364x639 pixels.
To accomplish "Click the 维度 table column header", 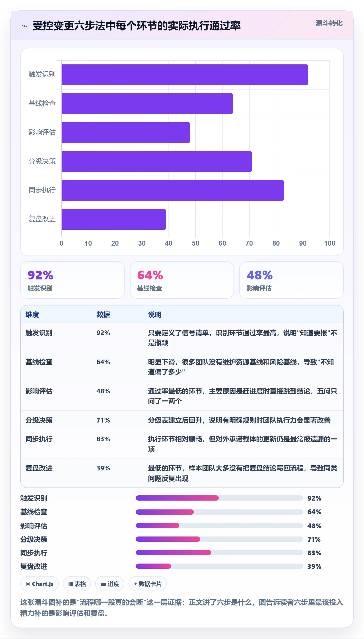I will [x=32, y=315].
